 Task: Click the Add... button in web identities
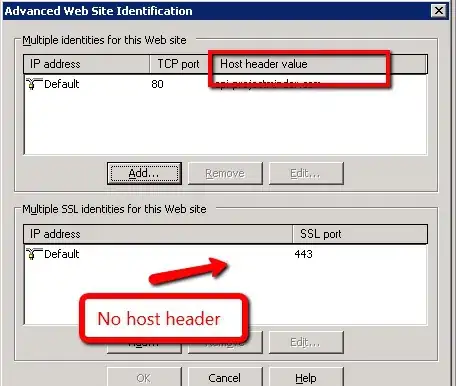(144, 173)
